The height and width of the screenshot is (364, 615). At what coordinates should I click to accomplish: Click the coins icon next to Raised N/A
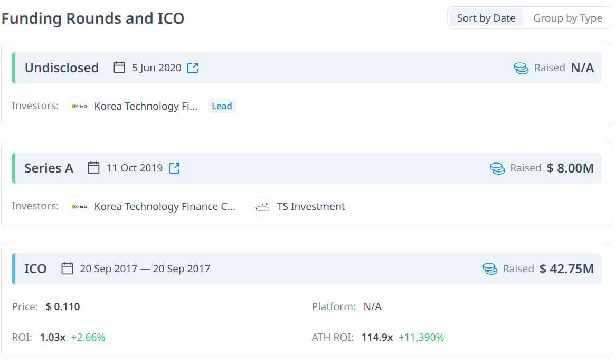521,68
